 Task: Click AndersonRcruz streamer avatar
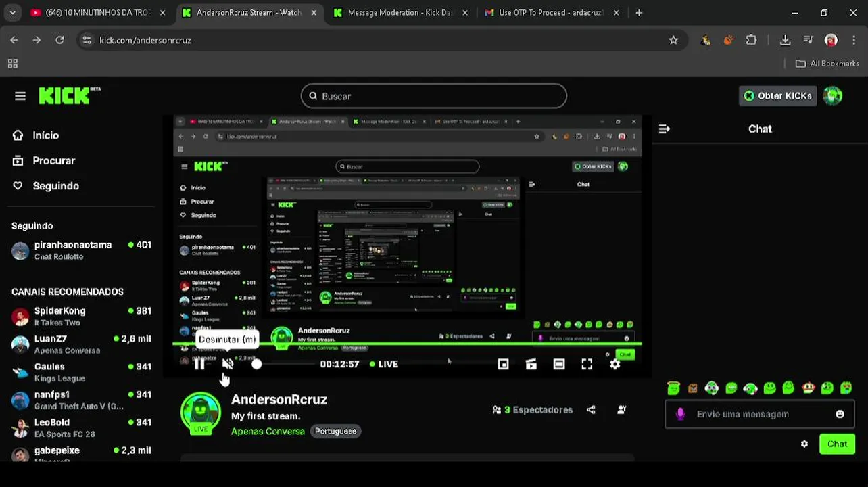[201, 413]
